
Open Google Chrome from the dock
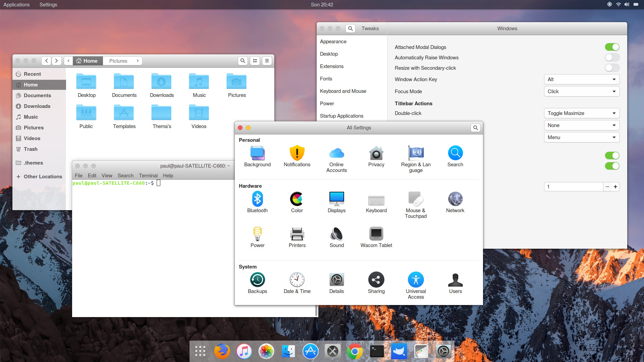point(355,351)
